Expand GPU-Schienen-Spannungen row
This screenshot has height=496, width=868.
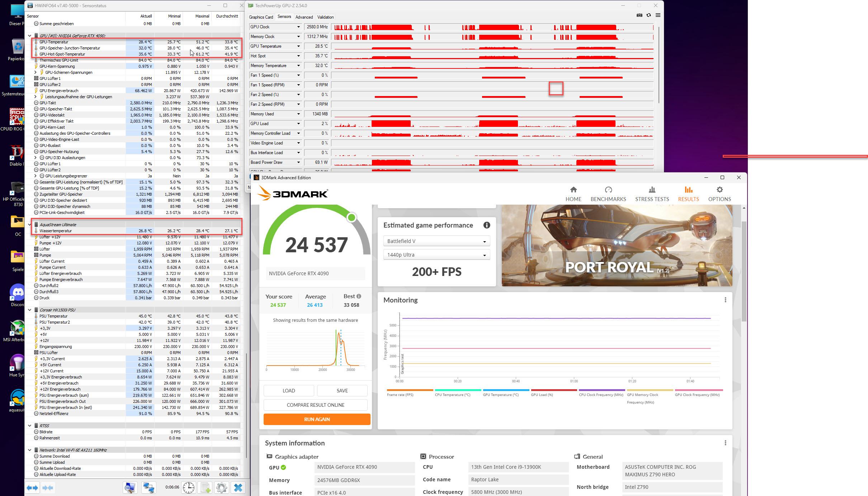pos(36,72)
